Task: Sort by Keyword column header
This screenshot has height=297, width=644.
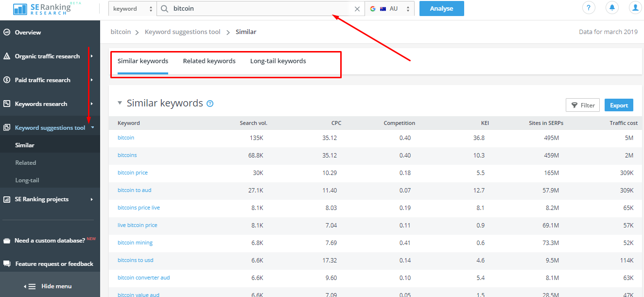Action: point(129,123)
